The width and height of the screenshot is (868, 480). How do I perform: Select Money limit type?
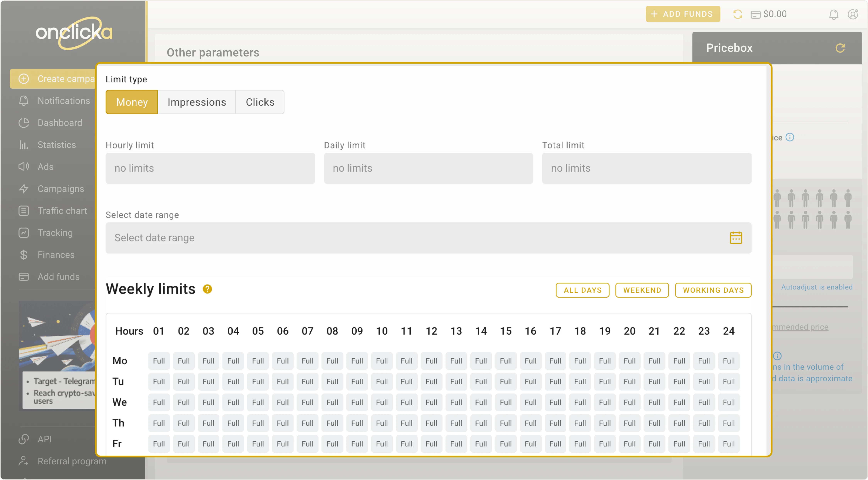[x=132, y=102]
